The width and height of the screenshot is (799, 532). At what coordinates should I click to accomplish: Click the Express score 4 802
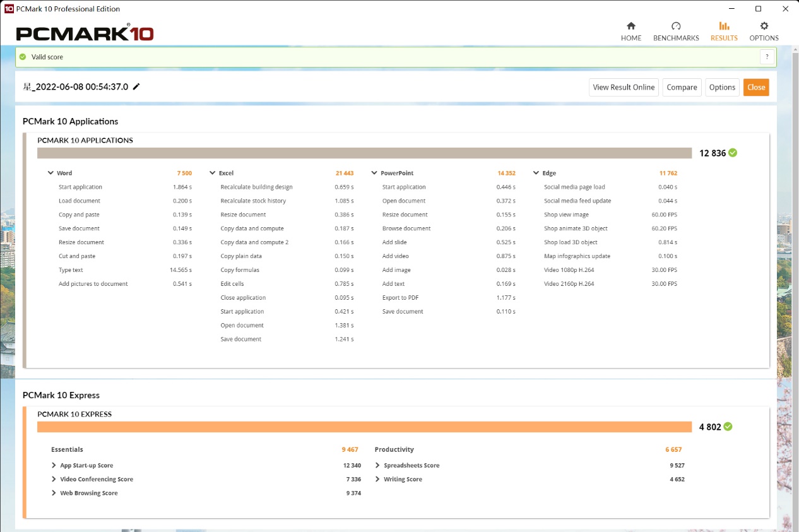pos(710,427)
